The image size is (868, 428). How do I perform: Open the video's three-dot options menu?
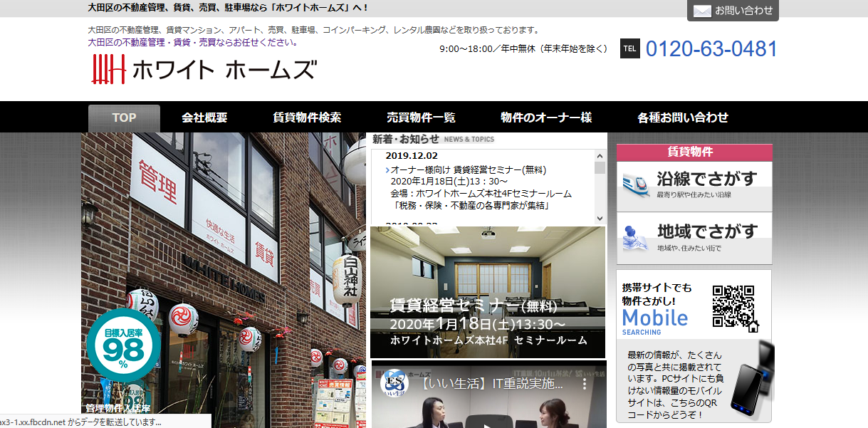tap(584, 383)
